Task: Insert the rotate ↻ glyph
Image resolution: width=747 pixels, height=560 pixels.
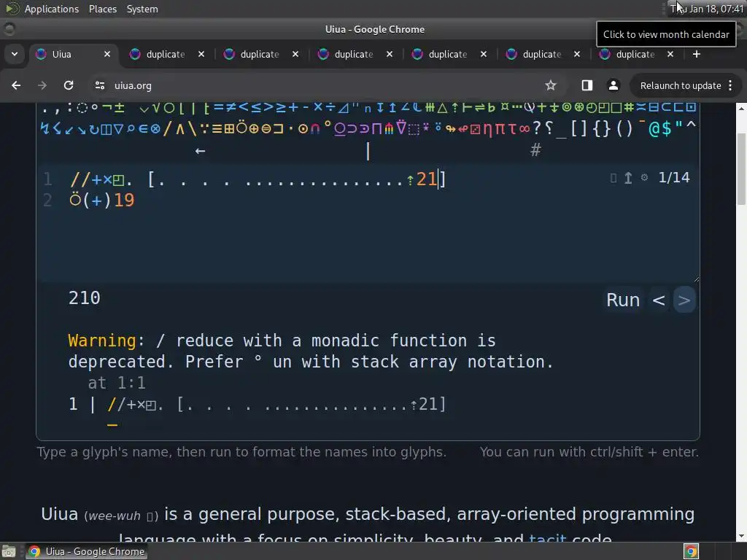Action: (94, 130)
